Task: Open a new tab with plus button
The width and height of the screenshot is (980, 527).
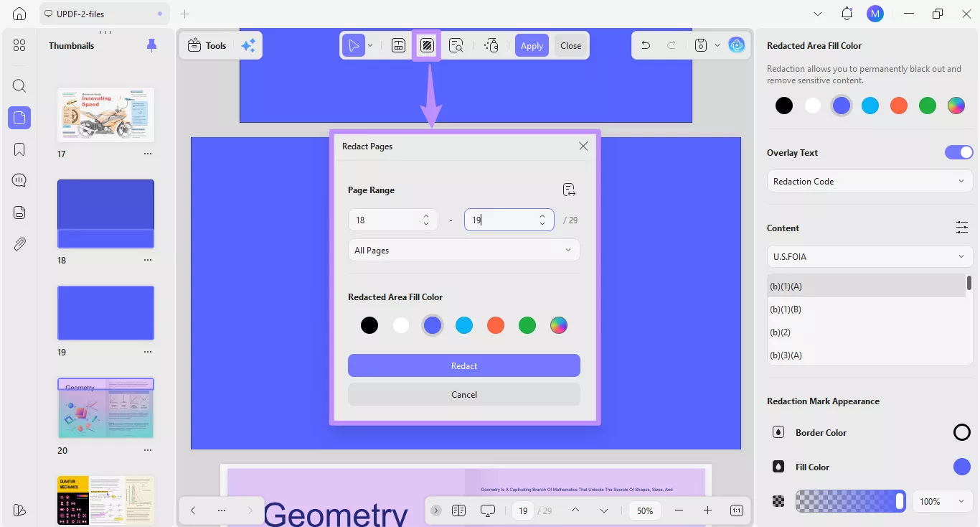Action: coord(185,14)
